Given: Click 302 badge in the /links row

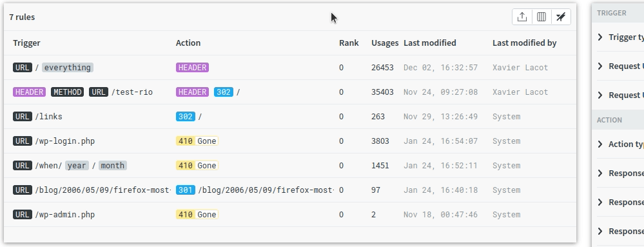Looking at the screenshot, I should [x=185, y=117].
